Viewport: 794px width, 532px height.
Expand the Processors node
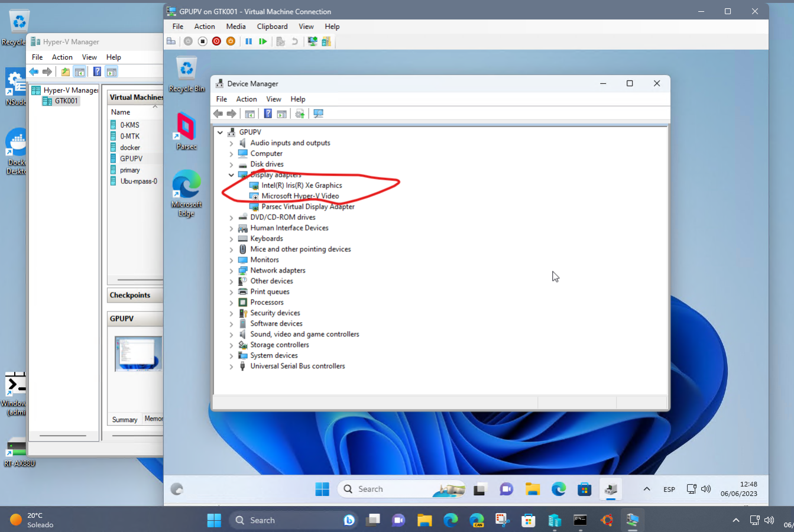point(231,303)
